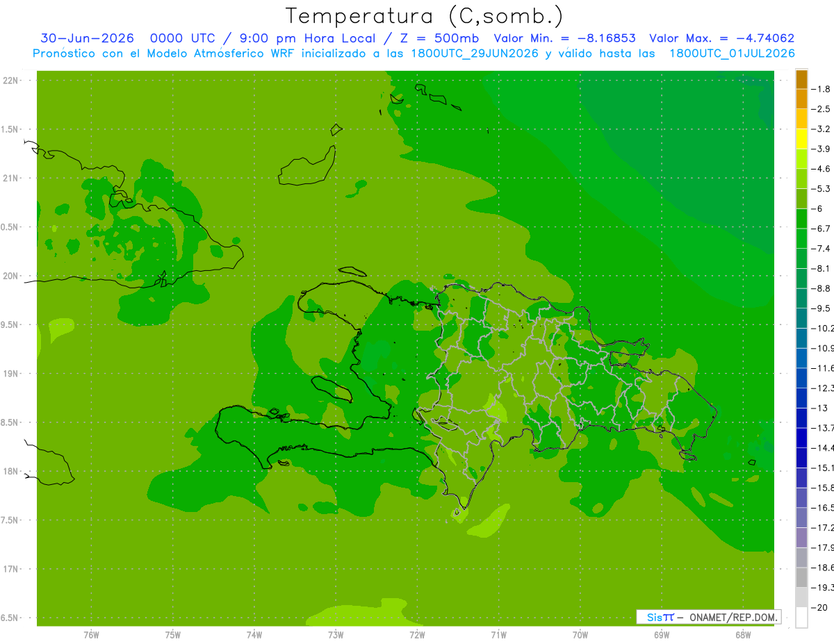Click the legend swatch between -6 and -6.7
Image resolution: width=834 pixels, height=644 pixels.
[x=801, y=218]
